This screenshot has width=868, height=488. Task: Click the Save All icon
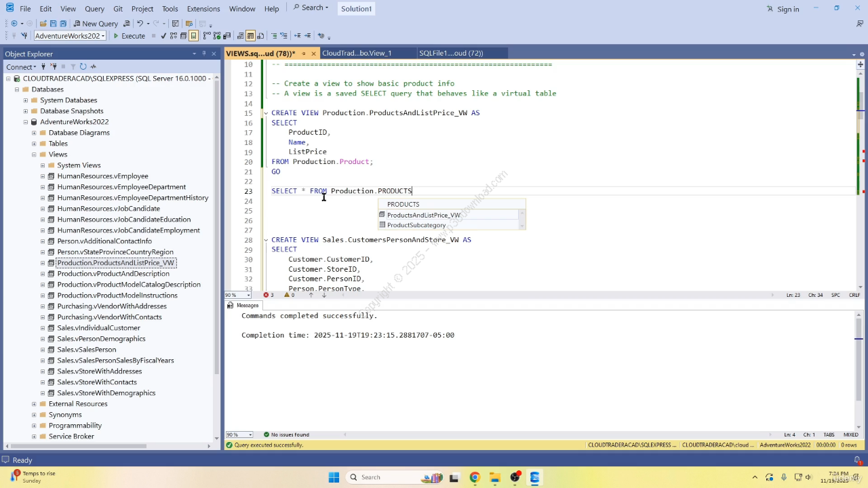tap(63, 24)
